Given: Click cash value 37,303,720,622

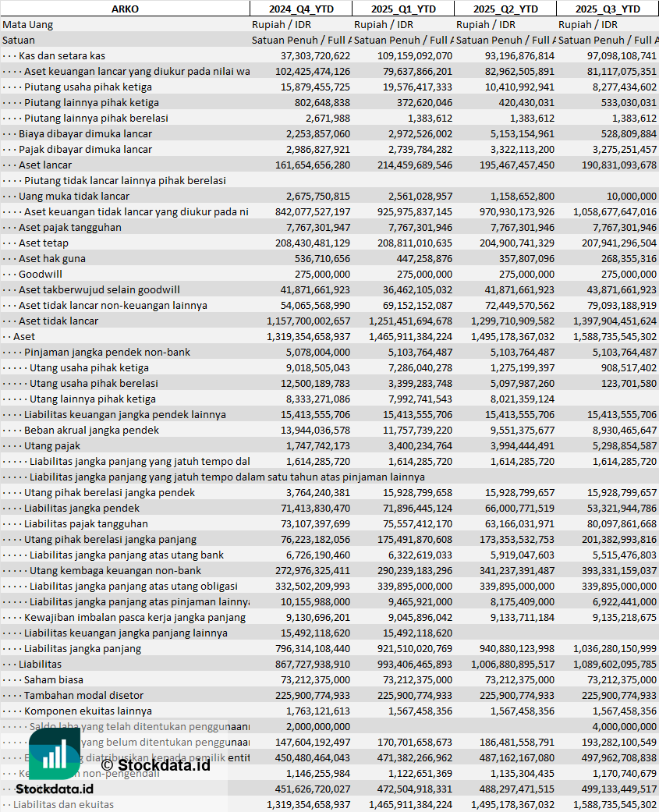Looking at the screenshot, I should click(x=315, y=56).
